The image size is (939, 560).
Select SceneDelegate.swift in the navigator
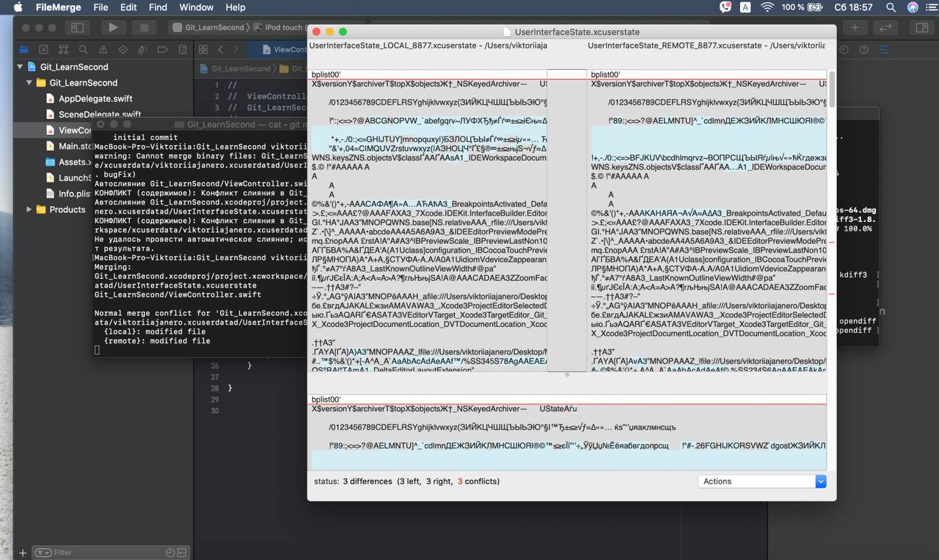click(x=100, y=114)
